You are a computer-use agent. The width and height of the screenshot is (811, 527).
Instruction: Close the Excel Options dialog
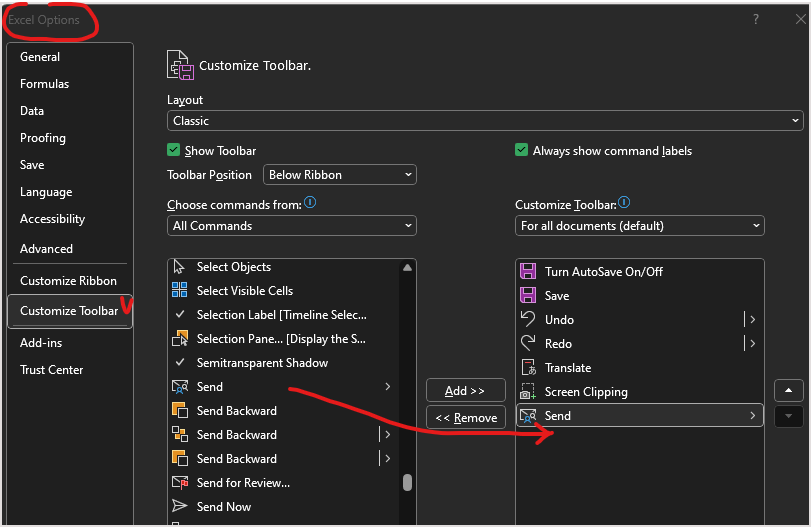pos(800,19)
